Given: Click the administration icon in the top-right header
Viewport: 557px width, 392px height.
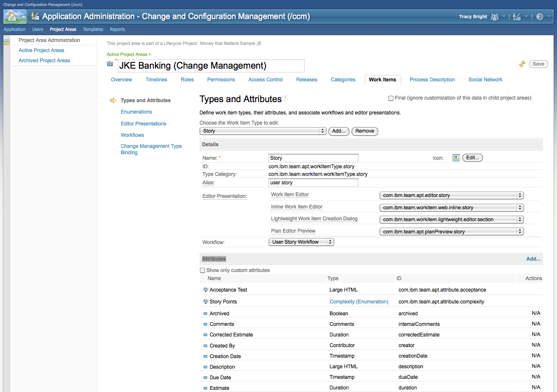Looking at the screenshot, I should [x=517, y=17].
